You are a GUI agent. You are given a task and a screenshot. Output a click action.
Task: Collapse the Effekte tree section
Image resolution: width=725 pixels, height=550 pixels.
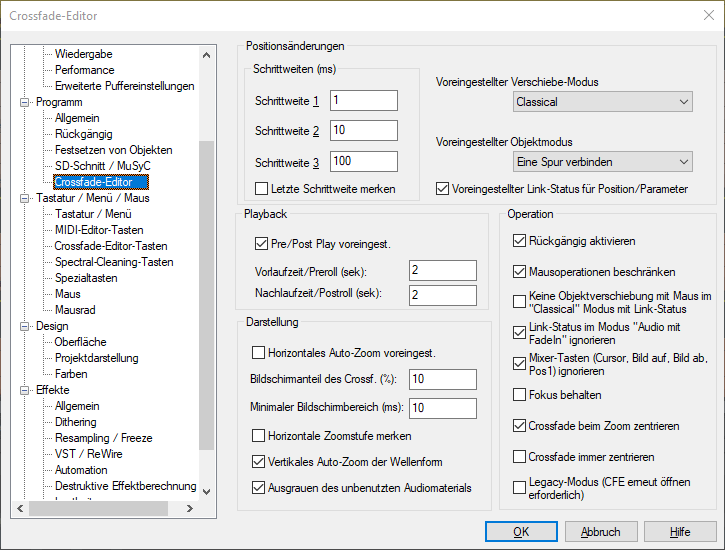point(25,390)
